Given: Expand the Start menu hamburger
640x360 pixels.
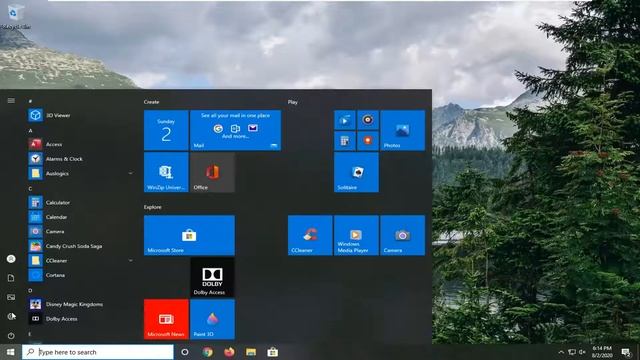Looking at the screenshot, I should (x=11, y=100).
